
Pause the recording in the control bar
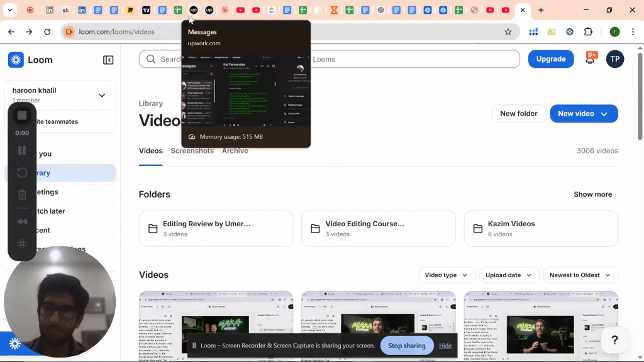click(x=22, y=151)
